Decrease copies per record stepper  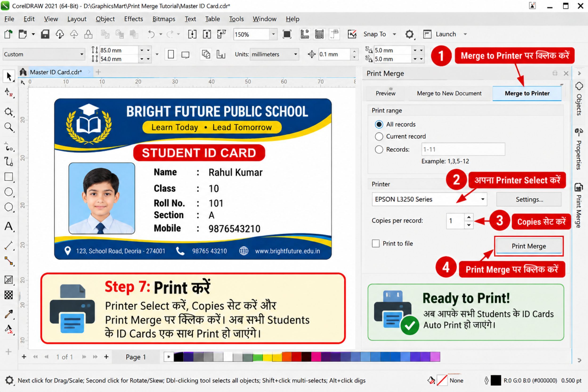[x=469, y=225]
